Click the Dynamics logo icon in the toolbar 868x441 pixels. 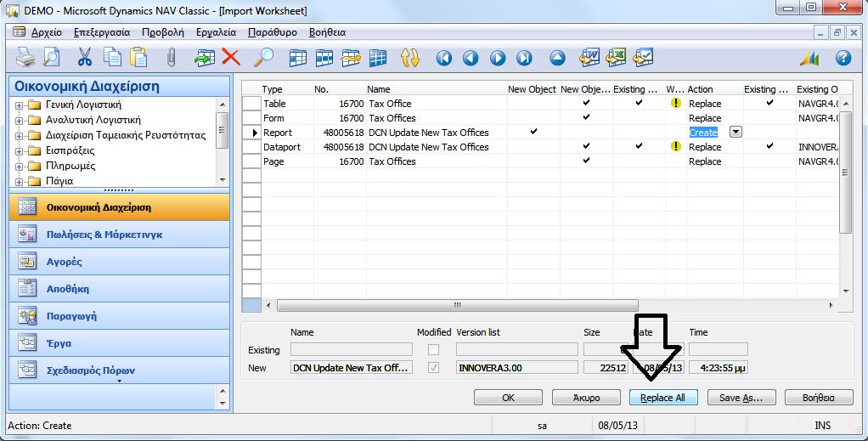click(x=810, y=58)
